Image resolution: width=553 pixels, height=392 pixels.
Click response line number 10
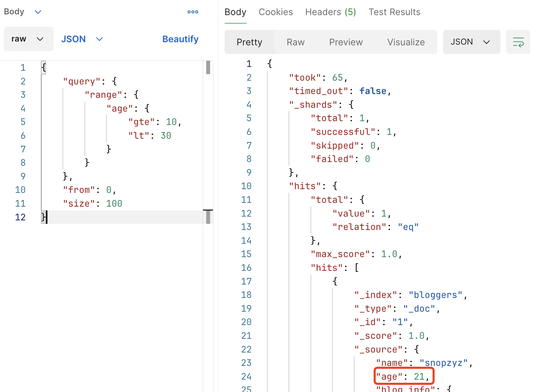[x=246, y=186]
